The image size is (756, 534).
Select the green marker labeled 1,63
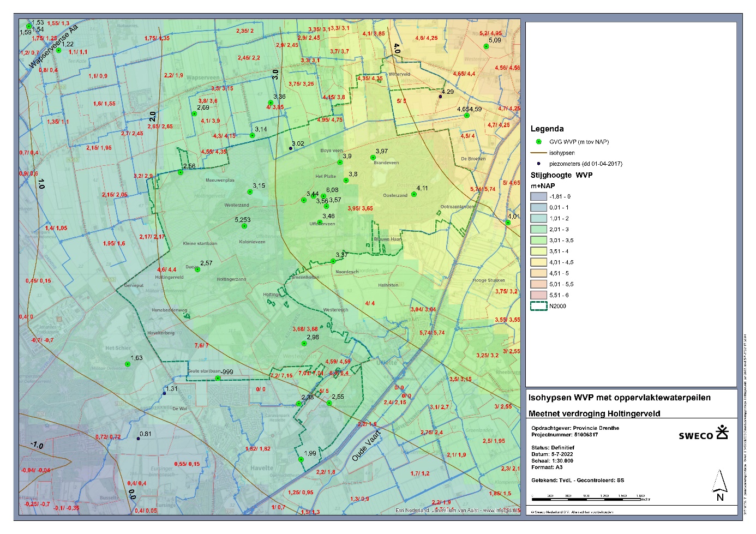coord(127,364)
